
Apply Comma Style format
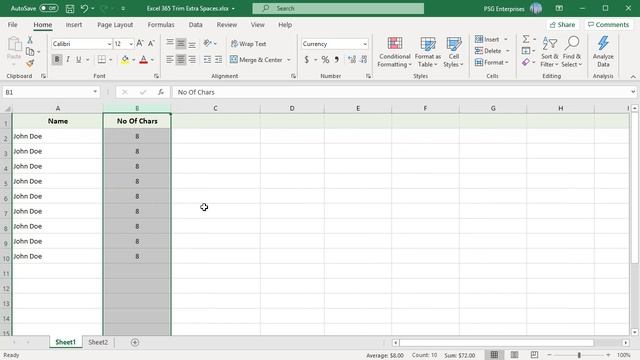[337, 60]
